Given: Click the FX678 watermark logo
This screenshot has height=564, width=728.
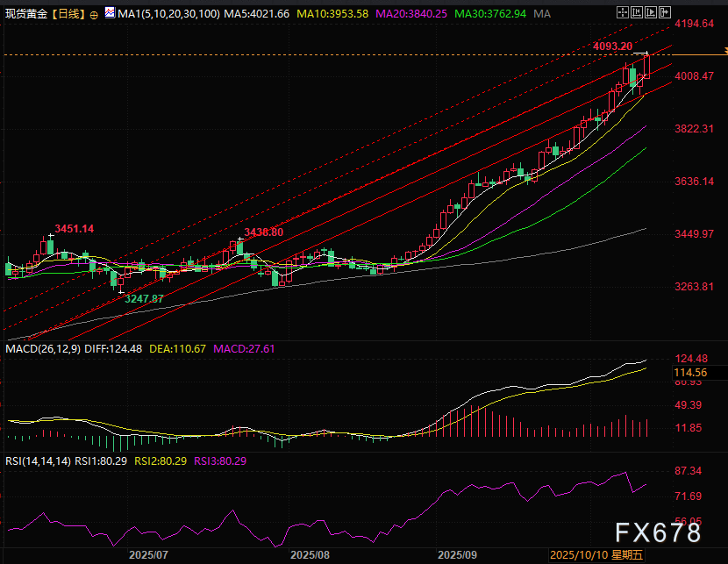Looking at the screenshot, I should pyautogui.click(x=657, y=532).
